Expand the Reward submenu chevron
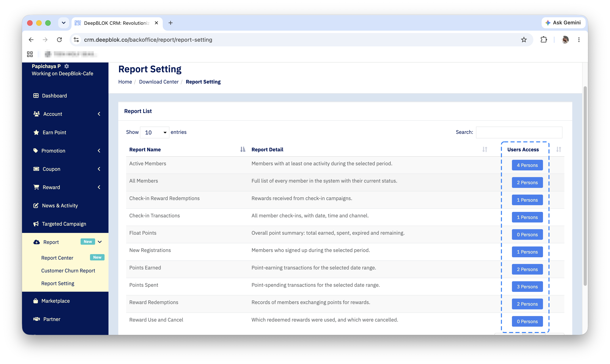The width and height of the screenshot is (610, 364). pos(99,187)
